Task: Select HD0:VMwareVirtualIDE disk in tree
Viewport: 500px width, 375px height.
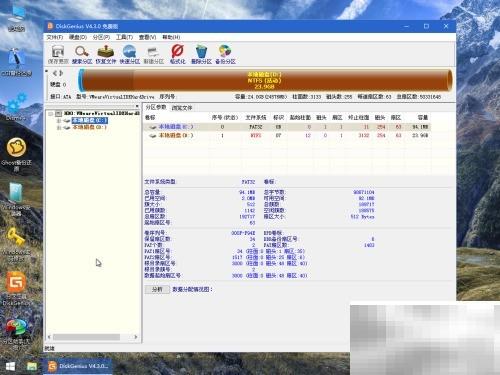Action: (102, 113)
